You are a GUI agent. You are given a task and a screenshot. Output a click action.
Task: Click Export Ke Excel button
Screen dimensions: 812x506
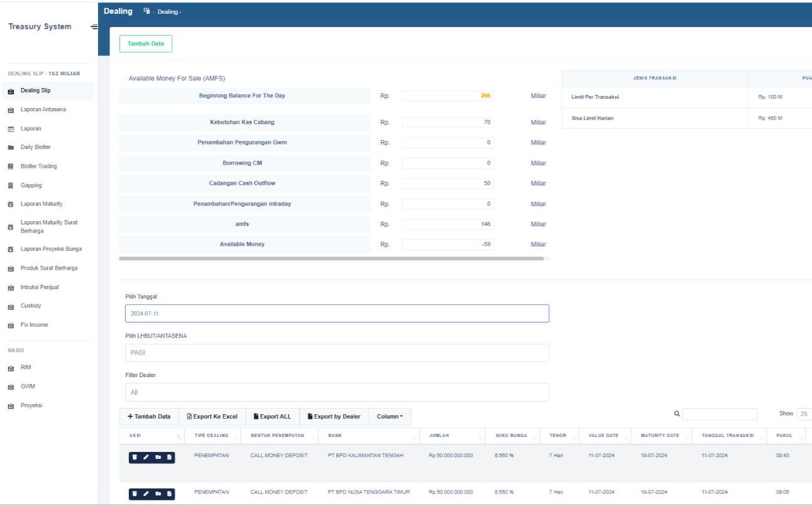pos(212,417)
